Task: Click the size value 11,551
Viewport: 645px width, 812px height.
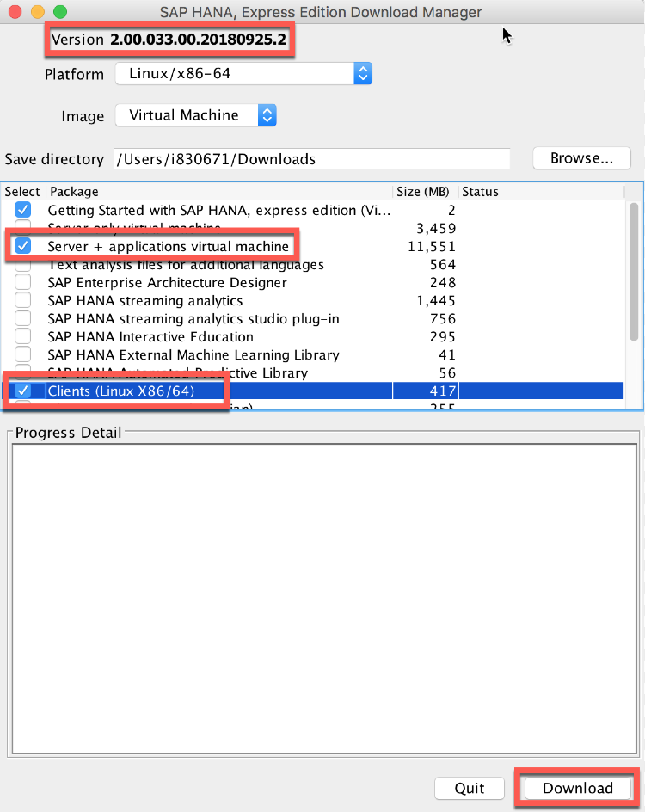Action: click(432, 247)
